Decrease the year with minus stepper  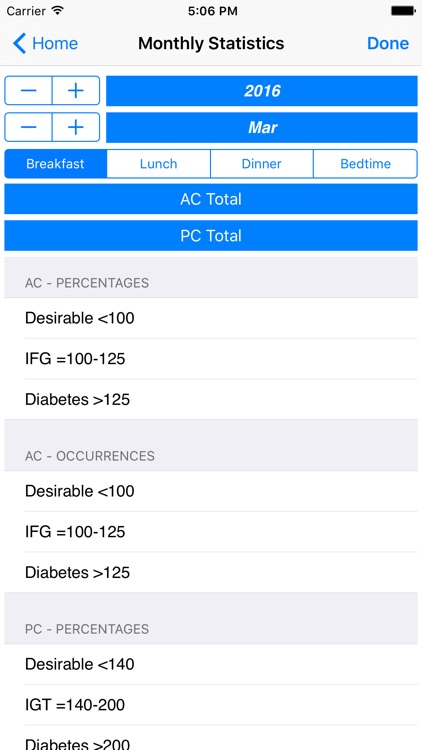click(x=28, y=90)
